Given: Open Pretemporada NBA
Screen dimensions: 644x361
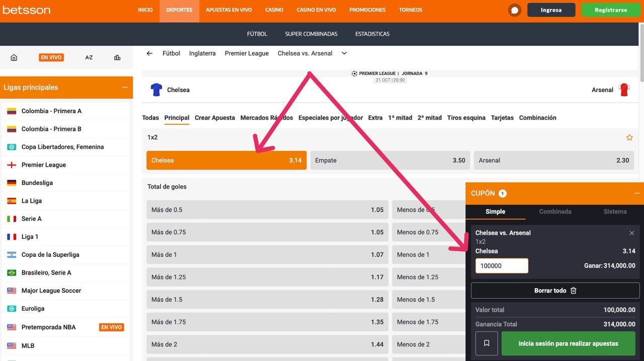Looking at the screenshot, I should (65, 327).
